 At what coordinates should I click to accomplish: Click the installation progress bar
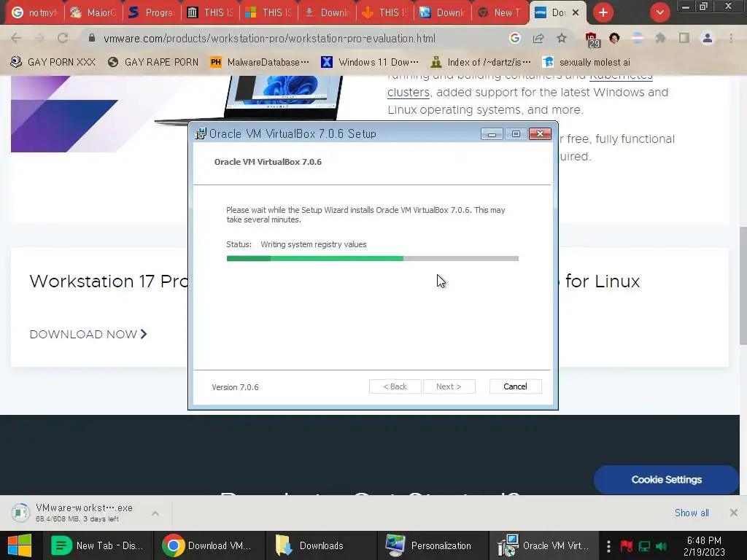(373, 259)
